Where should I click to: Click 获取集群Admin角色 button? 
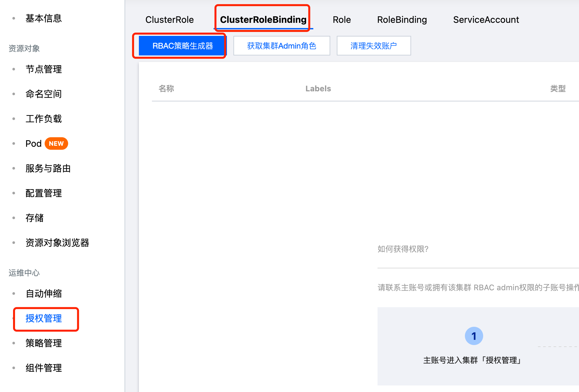(282, 46)
